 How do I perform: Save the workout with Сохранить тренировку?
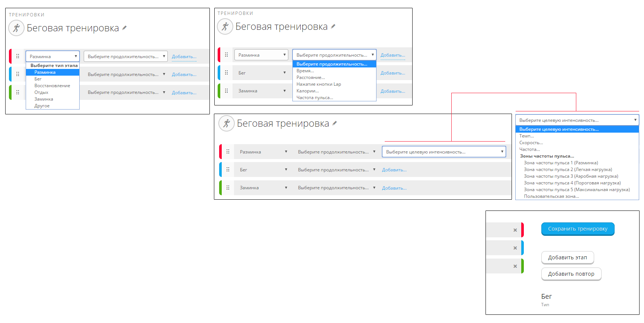click(577, 229)
